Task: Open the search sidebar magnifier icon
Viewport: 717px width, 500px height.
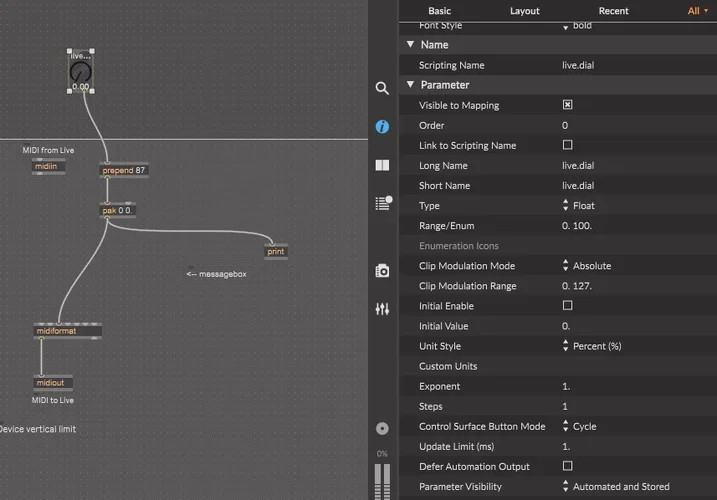Action: coord(382,88)
